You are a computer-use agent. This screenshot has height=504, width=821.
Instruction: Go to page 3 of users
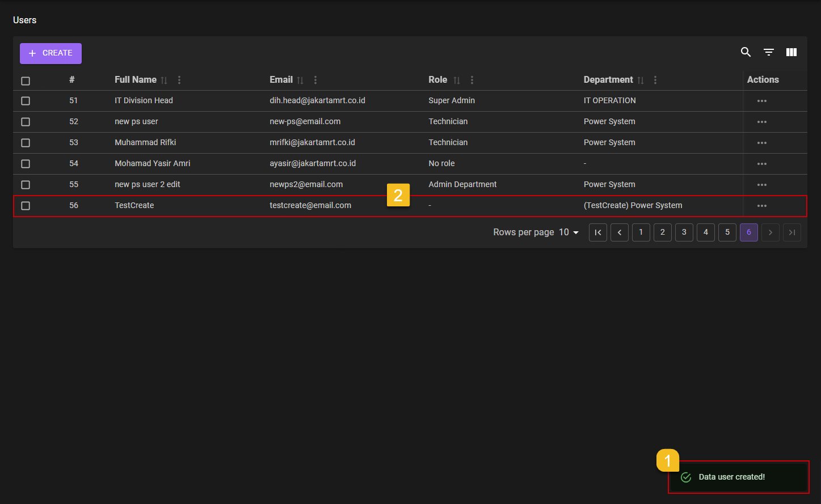pyautogui.click(x=684, y=232)
